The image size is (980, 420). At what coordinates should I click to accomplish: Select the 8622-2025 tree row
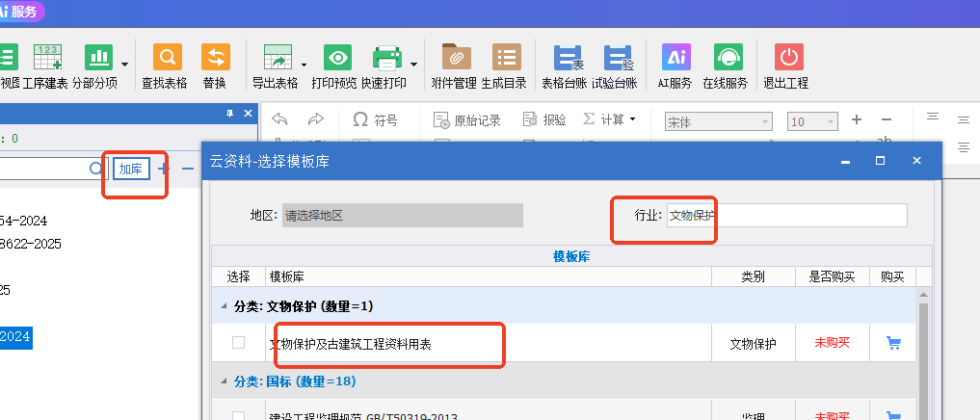click(x=31, y=244)
